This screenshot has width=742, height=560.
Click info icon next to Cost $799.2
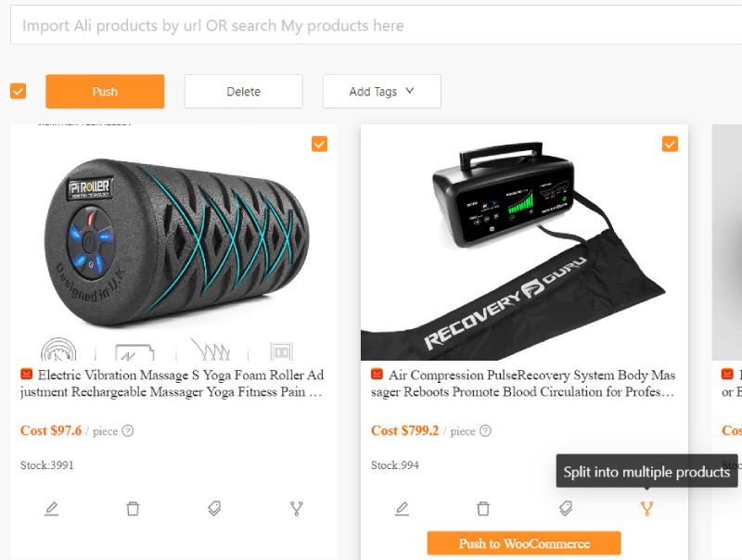485,431
